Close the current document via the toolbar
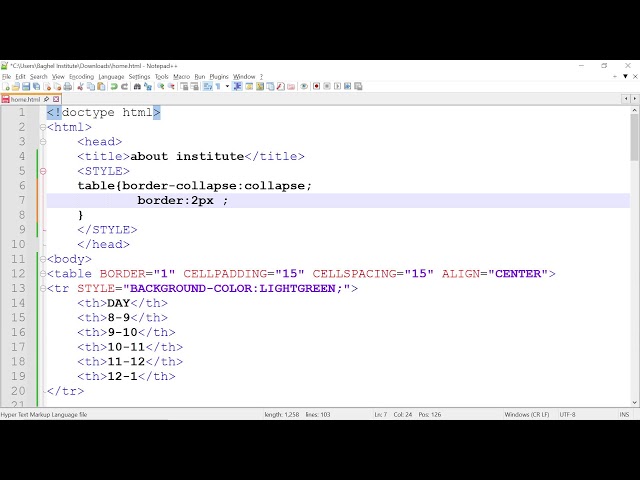 pyautogui.click(x=47, y=86)
